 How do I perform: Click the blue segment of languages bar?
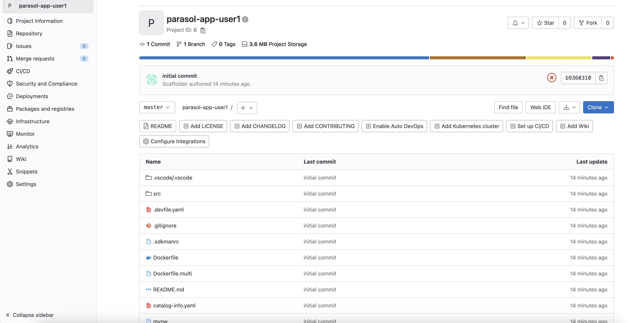point(284,58)
